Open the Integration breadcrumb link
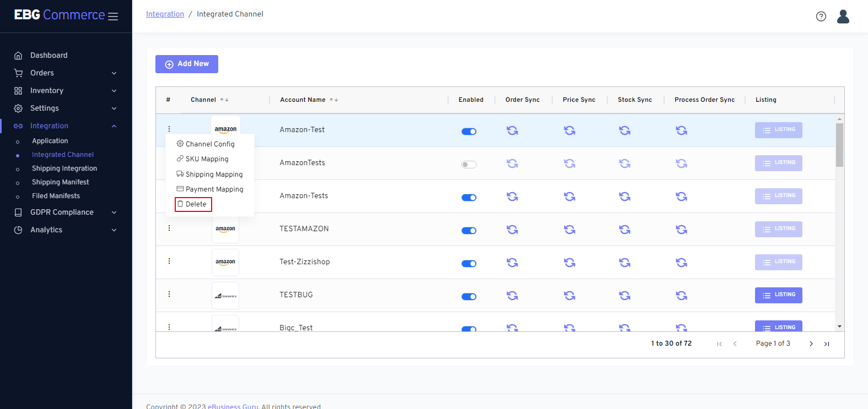The height and width of the screenshot is (409, 868). tap(165, 14)
